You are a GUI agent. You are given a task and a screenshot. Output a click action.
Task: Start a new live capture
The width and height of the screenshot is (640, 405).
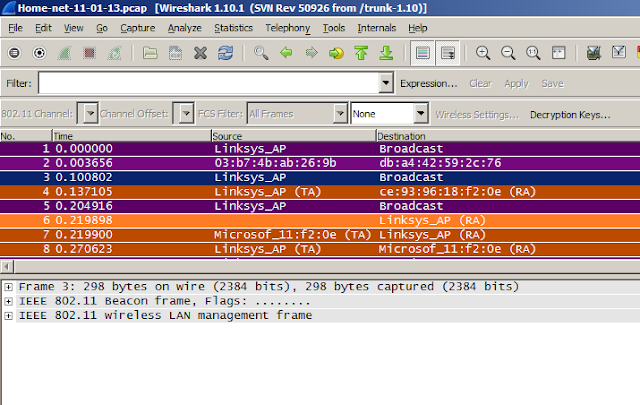pyautogui.click(x=64, y=53)
